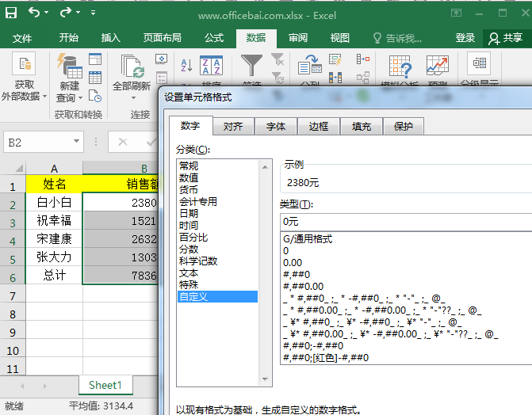
Task: Expand the Name Box dropdown arrow
Action: click(76, 141)
